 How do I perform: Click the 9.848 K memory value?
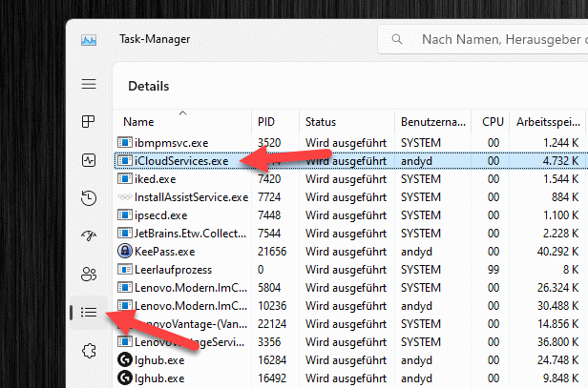coord(560,378)
